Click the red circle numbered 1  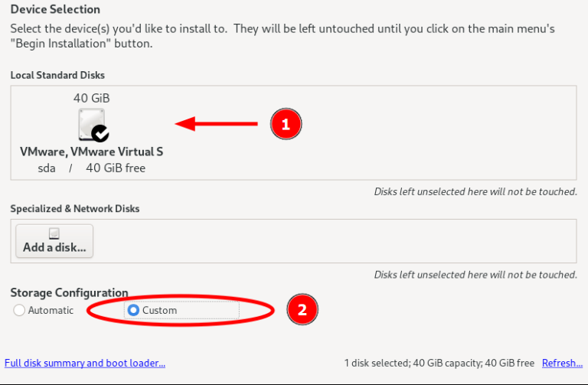point(286,124)
